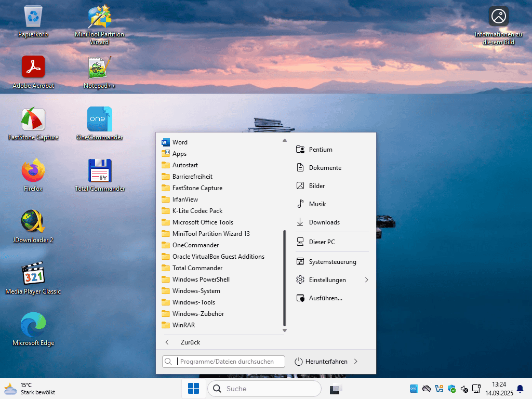
Task: Select the Notepad++ desktop icon
Action: [x=99, y=72]
